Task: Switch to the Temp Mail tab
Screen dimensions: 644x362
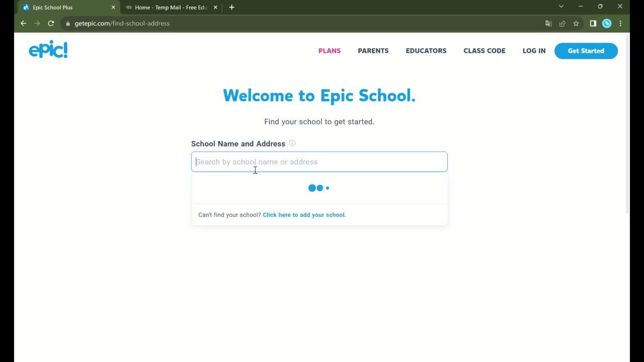Action: (x=166, y=7)
